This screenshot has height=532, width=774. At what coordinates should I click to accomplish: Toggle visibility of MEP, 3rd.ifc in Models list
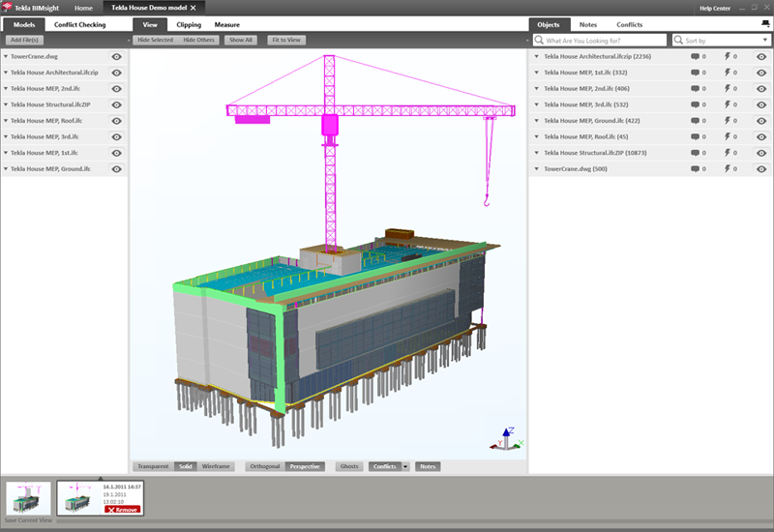point(116,136)
